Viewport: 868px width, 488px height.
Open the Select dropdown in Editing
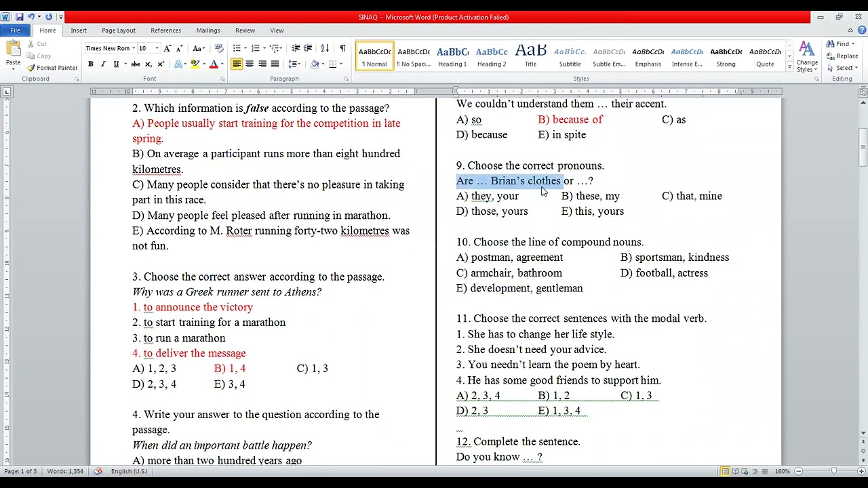[x=842, y=68]
